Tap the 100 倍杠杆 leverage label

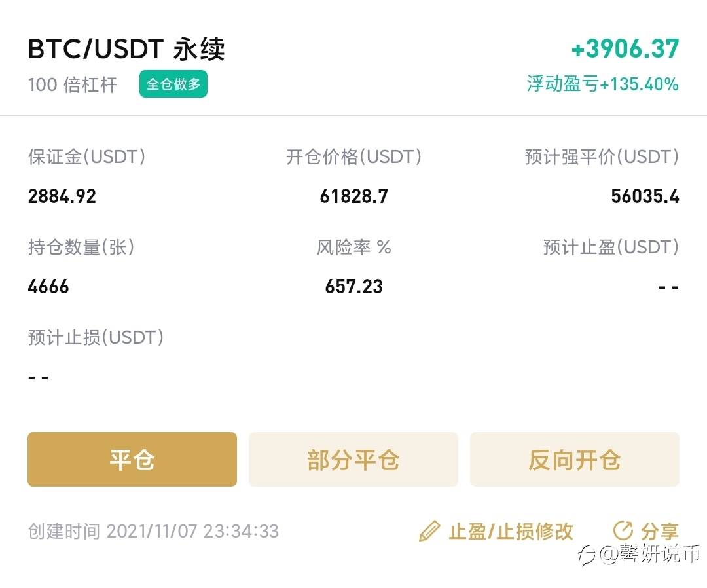(x=73, y=84)
